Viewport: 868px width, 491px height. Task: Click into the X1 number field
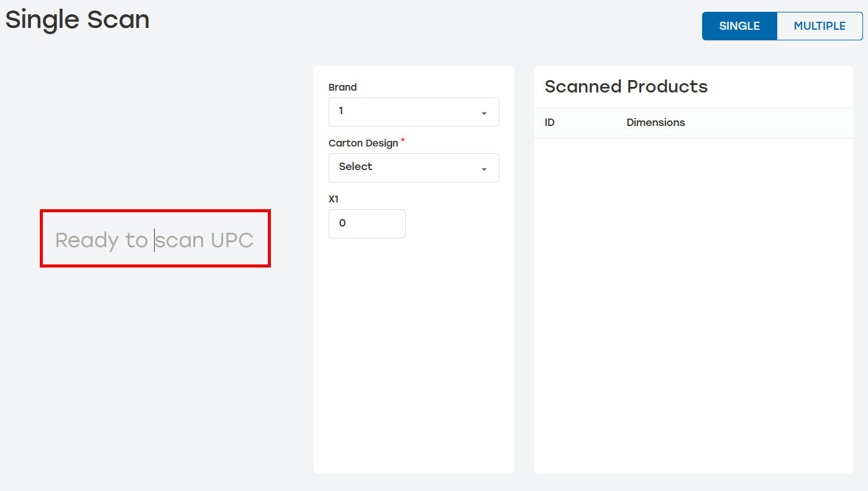367,223
